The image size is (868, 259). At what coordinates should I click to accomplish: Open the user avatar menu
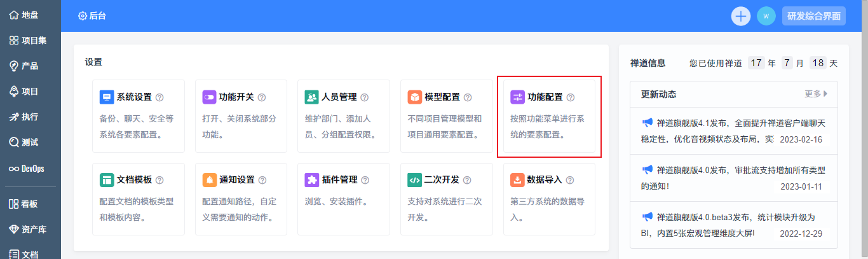766,16
